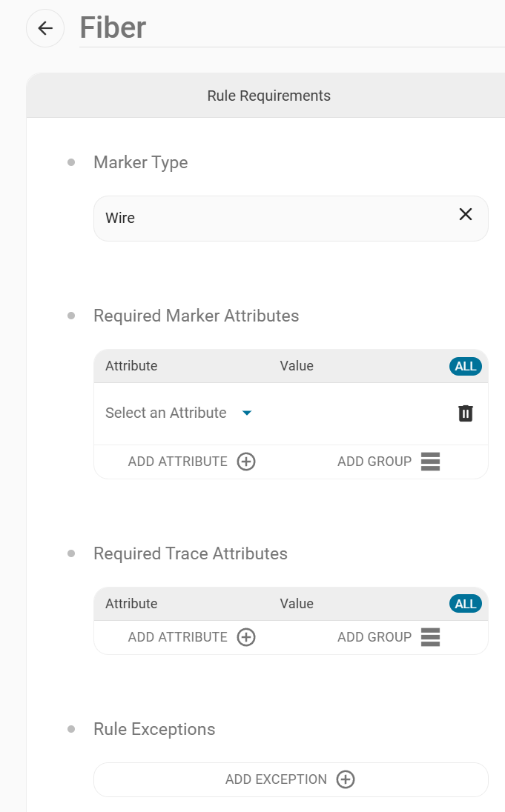Screen dimensions: 505x812
Task: Delete the marker attribute row via trash icon
Action: [x=466, y=413]
